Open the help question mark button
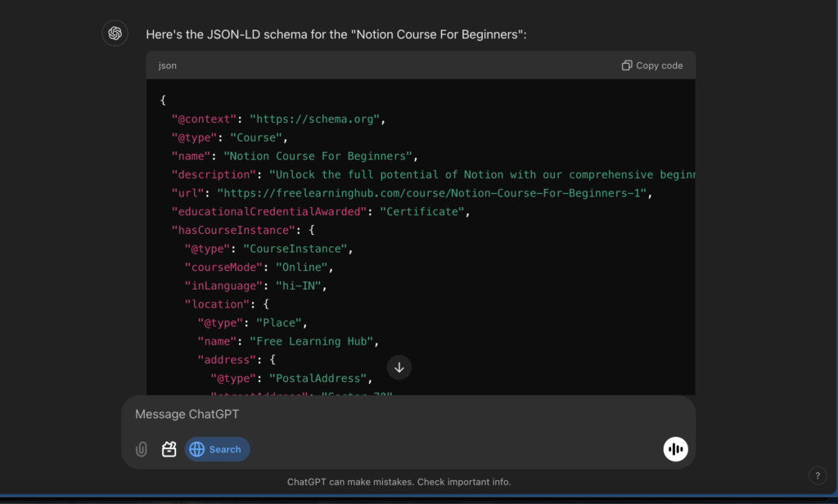This screenshot has width=838, height=504. tap(818, 475)
